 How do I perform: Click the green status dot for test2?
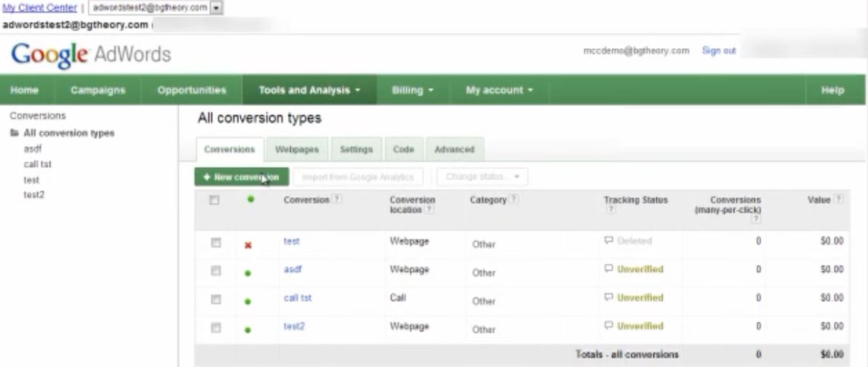pos(248,330)
